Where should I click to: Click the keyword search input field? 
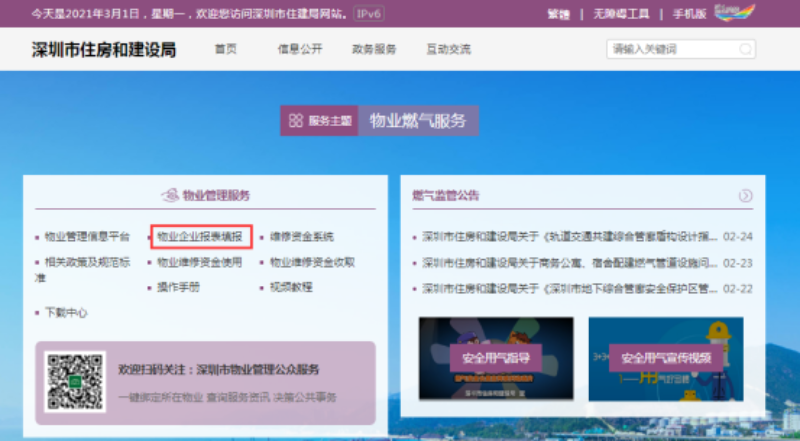tap(672, 49)
